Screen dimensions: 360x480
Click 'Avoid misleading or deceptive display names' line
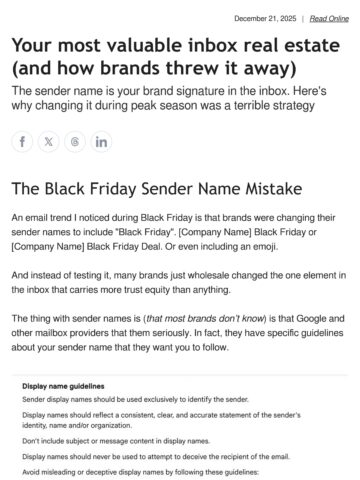(x=140, y=472)
